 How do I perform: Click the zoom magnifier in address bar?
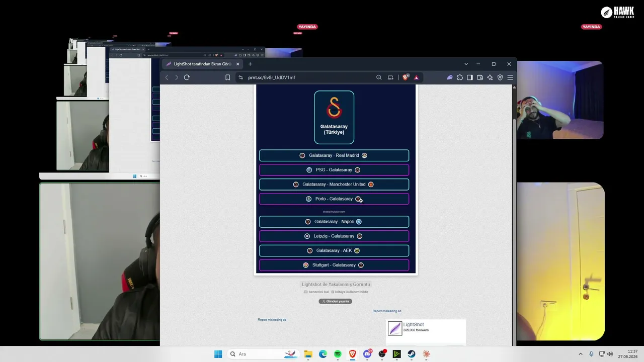click(379, 77)
